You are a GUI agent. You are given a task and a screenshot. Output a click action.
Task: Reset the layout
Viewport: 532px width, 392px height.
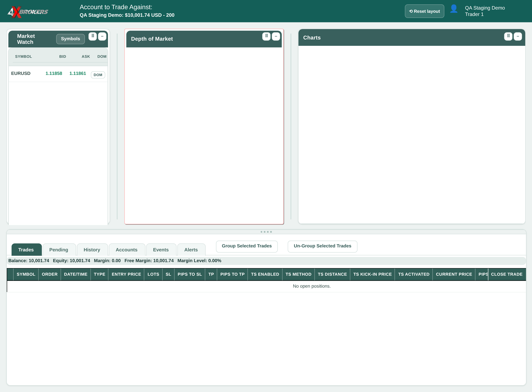[424, 11]
